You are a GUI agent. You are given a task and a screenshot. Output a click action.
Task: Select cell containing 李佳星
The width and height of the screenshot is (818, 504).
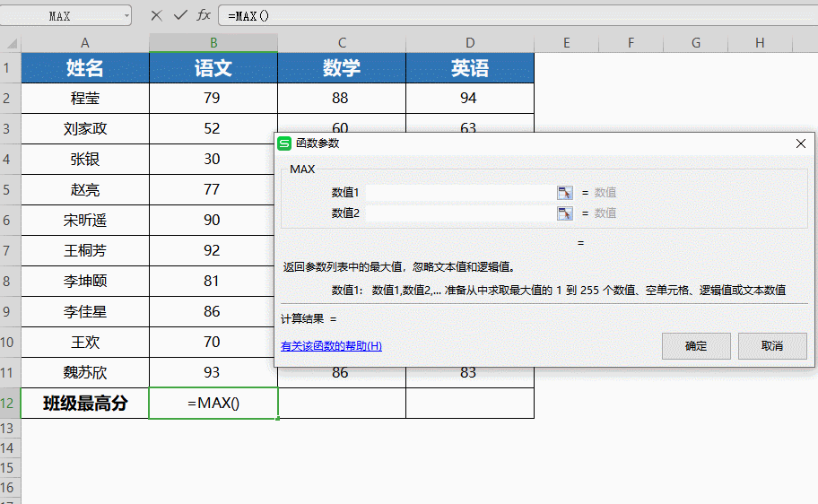[85, 311]
